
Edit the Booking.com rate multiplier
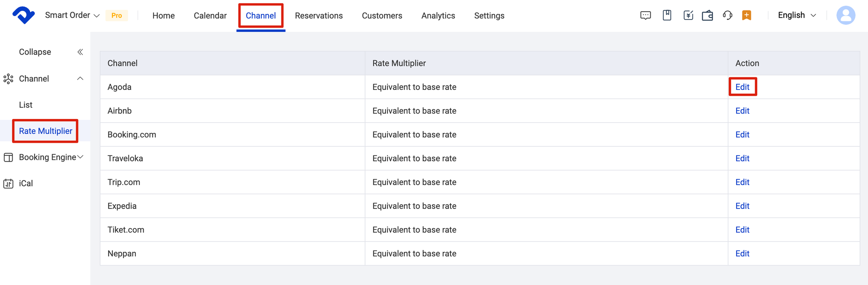pos(742,135)
